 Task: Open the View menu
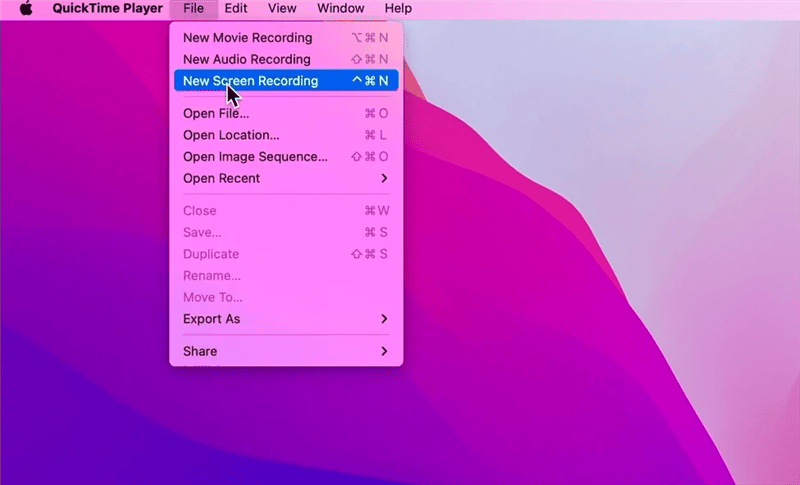(282, 8)
